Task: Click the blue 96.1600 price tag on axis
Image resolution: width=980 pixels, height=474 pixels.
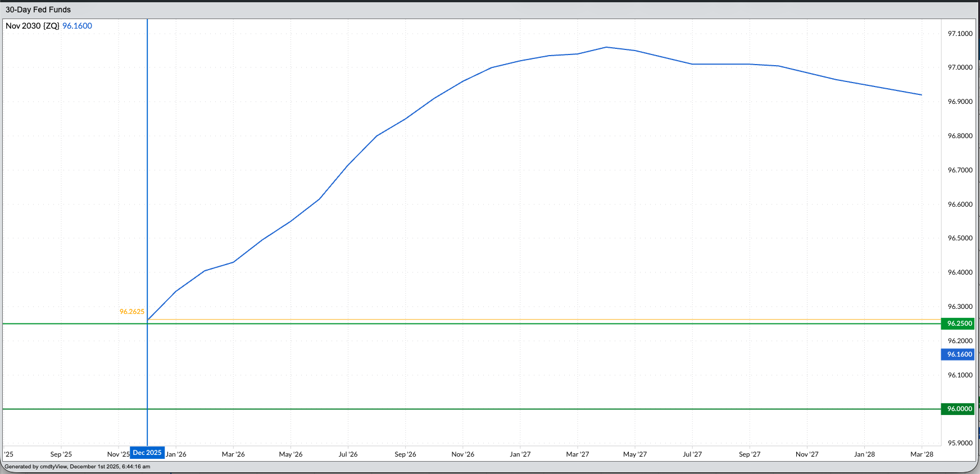Action: click(959, 354)
